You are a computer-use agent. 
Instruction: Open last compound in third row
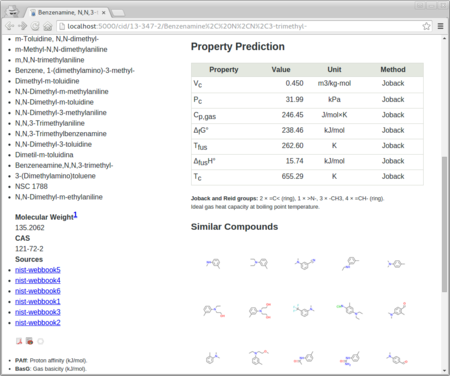click(x=397, y=358)
